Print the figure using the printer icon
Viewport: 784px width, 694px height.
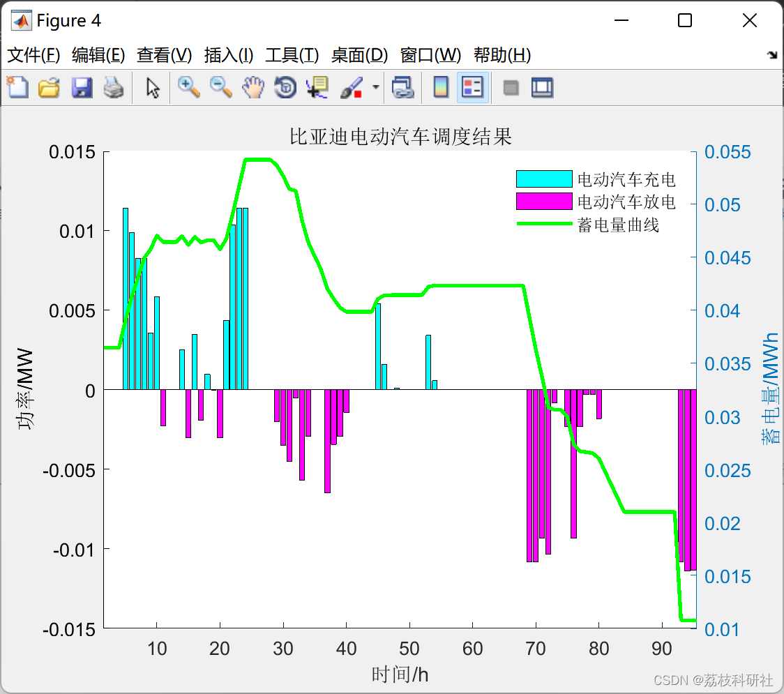click(114, 87)
